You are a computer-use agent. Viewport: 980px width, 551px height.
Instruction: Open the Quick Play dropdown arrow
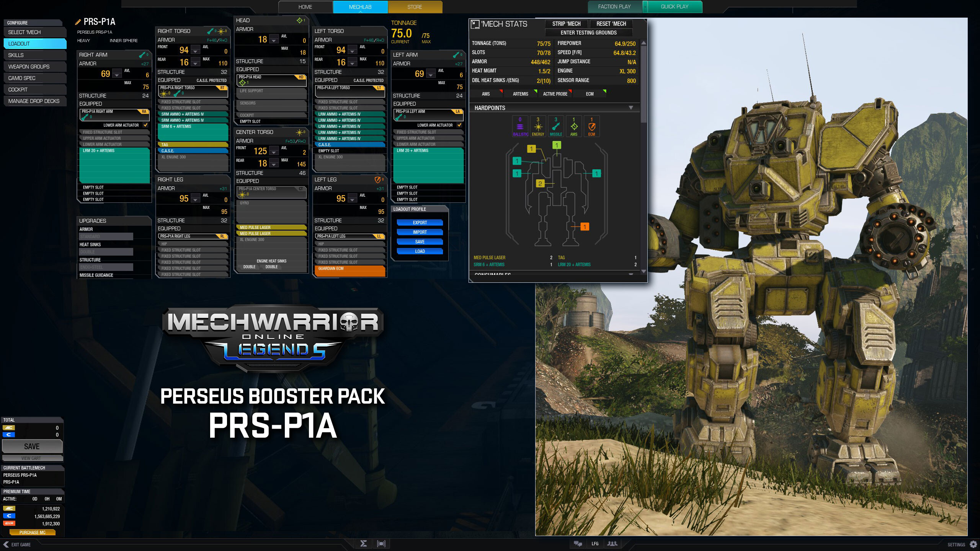click(x=645, y=7)
